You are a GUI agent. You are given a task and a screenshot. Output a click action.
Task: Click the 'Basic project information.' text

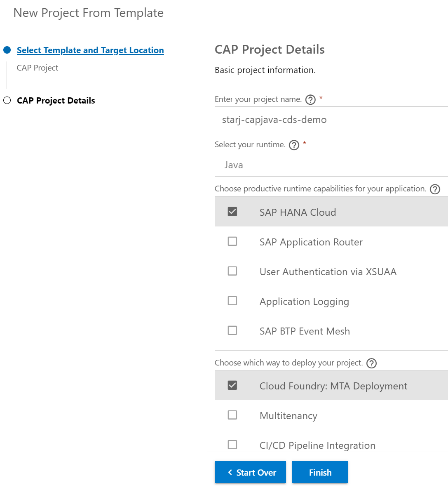[265, 70]
